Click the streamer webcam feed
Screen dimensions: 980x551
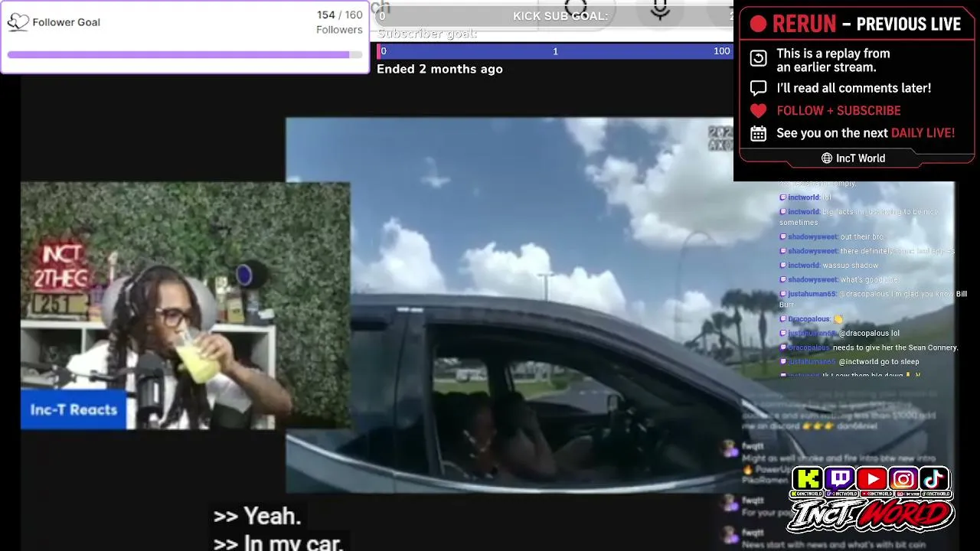point(185,305)
